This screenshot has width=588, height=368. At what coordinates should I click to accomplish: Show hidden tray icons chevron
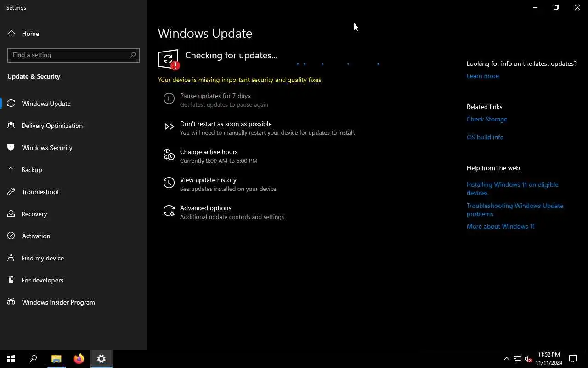click(x=507, y=359)
